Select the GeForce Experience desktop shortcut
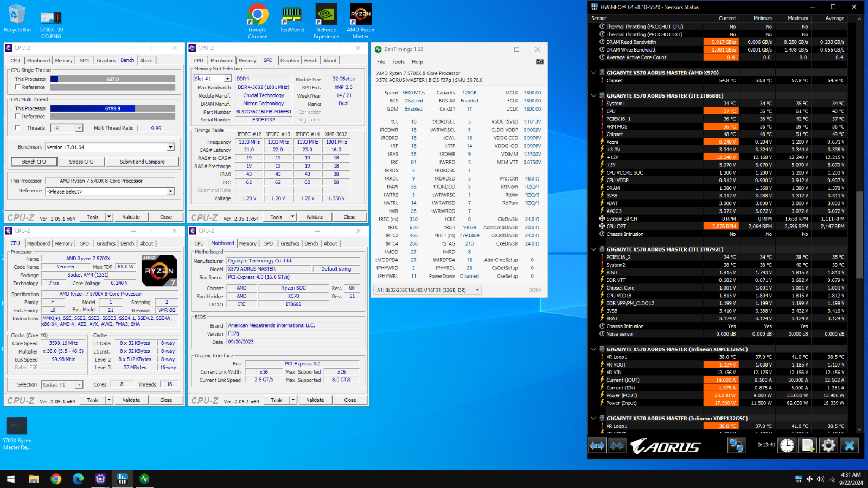 [326, 22]
